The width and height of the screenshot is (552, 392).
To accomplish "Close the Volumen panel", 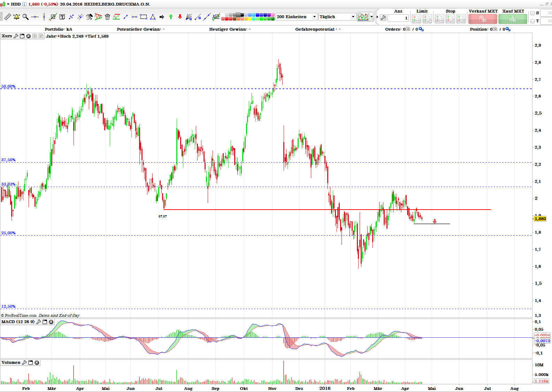I will click(37, 362).
